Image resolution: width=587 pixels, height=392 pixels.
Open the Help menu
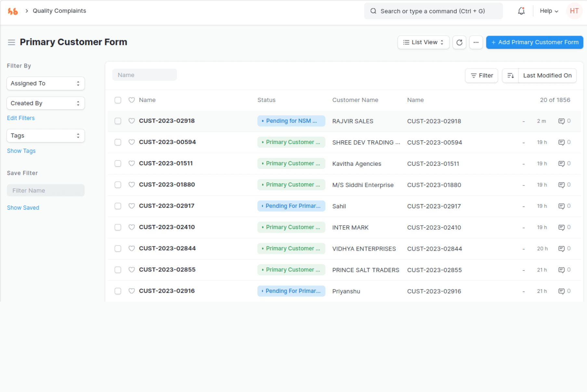coord(549,11)
